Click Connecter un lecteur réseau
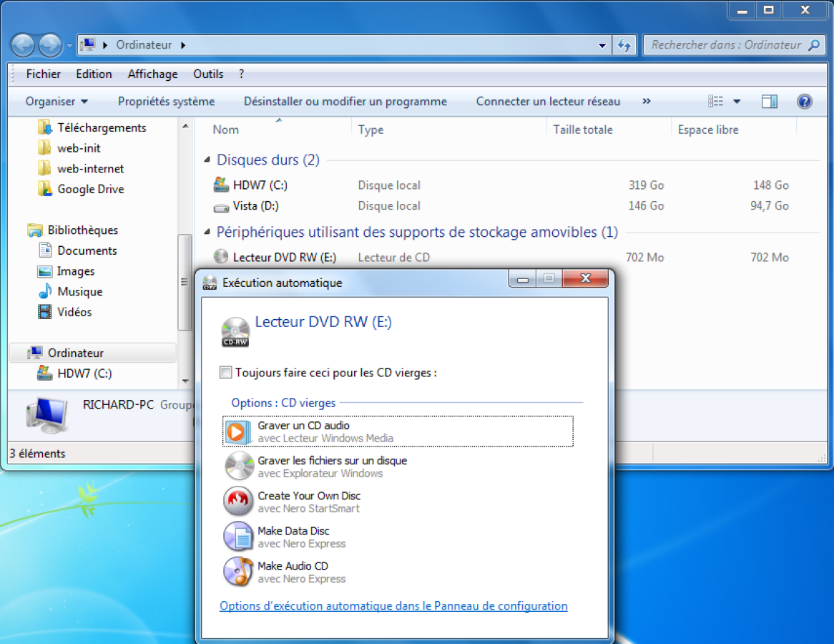 tap(548, 101)
